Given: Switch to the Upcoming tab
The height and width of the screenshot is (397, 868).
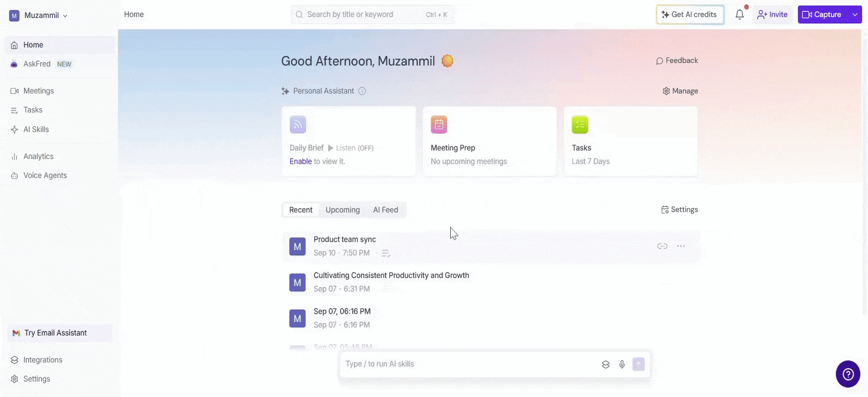Looking at the screenshot, I should click(x=343, y=210).
